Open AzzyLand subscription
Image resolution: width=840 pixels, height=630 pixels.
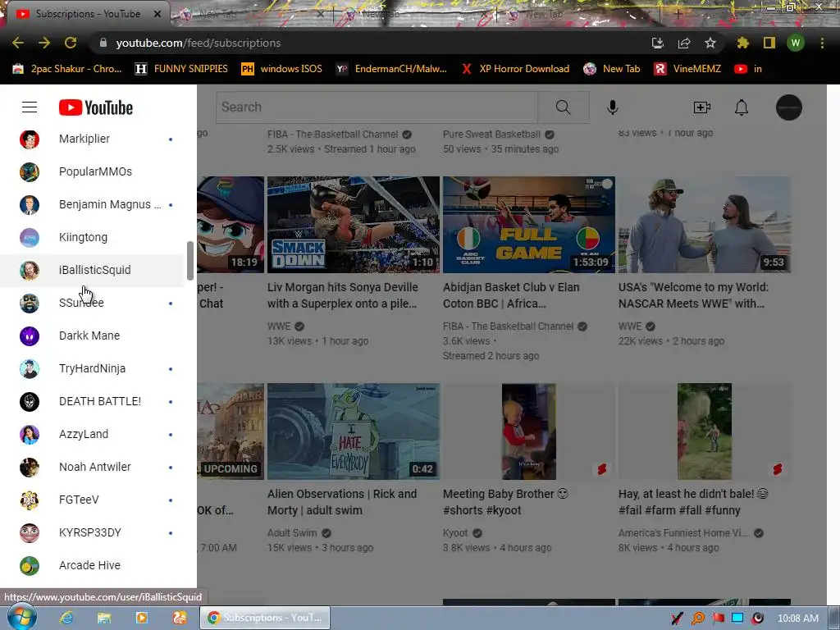pyautogui.click(x=92, y=434)
